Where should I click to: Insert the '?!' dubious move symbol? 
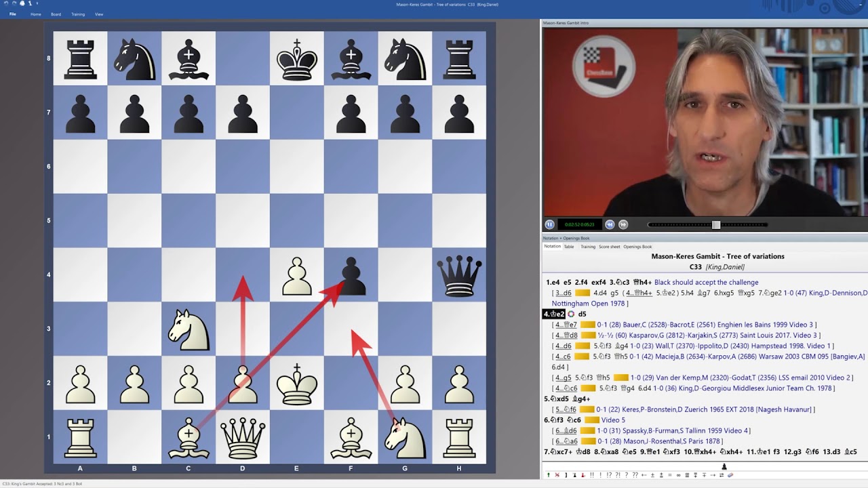coord(618,475)
